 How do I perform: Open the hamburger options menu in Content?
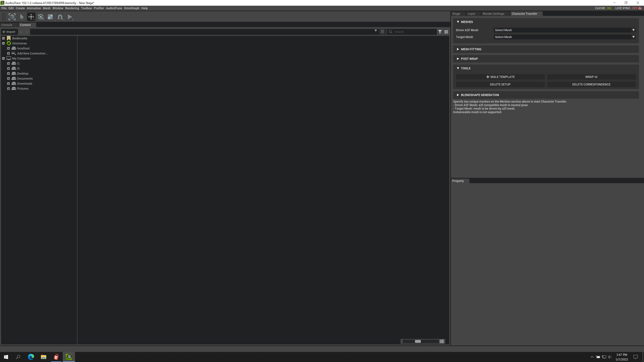446,32
